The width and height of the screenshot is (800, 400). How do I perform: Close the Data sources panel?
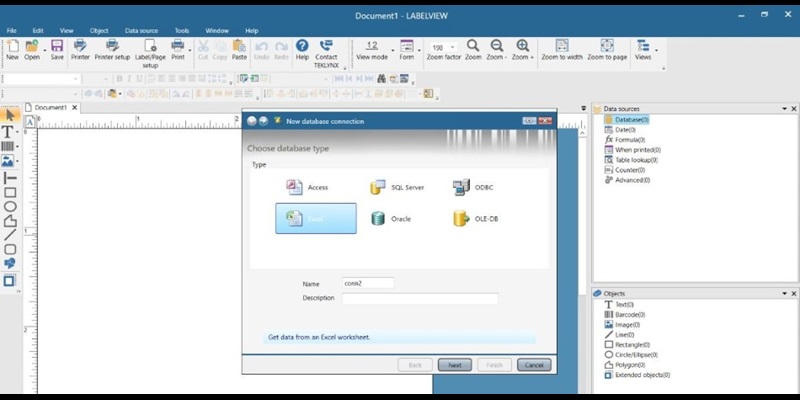(794, 109)
